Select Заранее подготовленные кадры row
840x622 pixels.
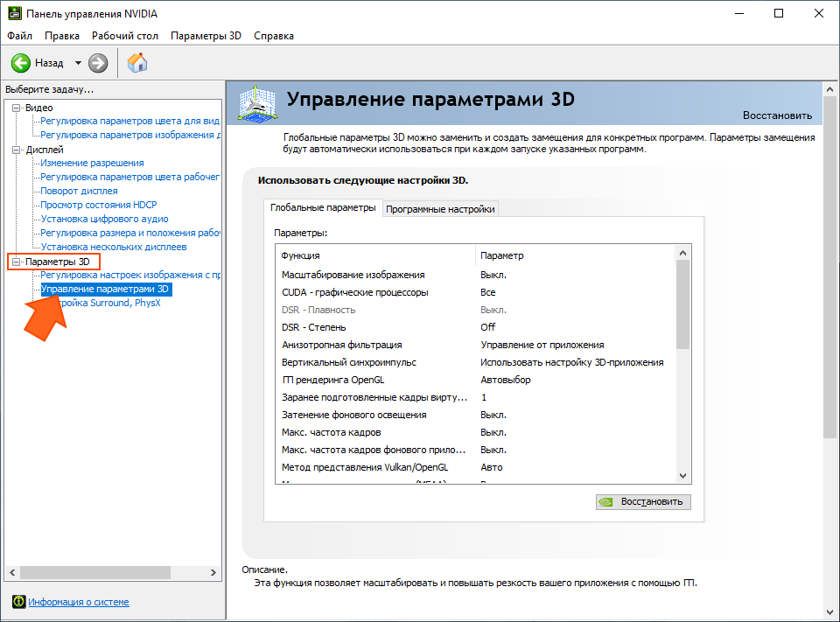point(475,397)
